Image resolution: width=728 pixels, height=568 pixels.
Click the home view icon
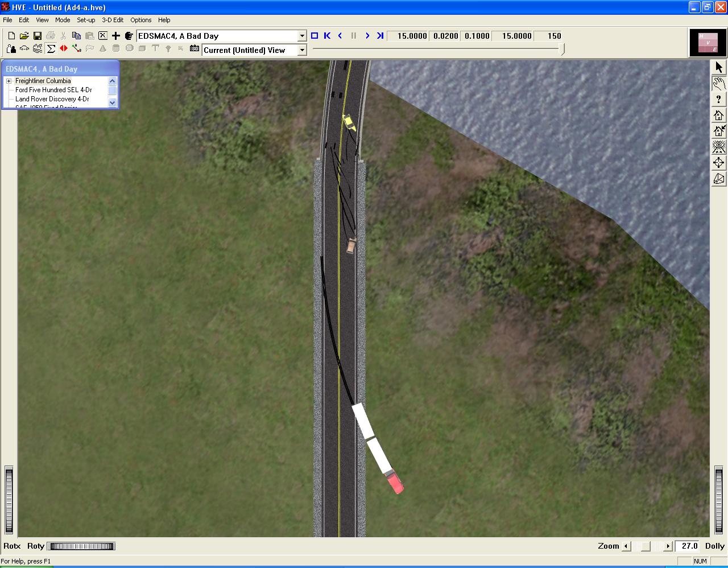coord(719,116)
